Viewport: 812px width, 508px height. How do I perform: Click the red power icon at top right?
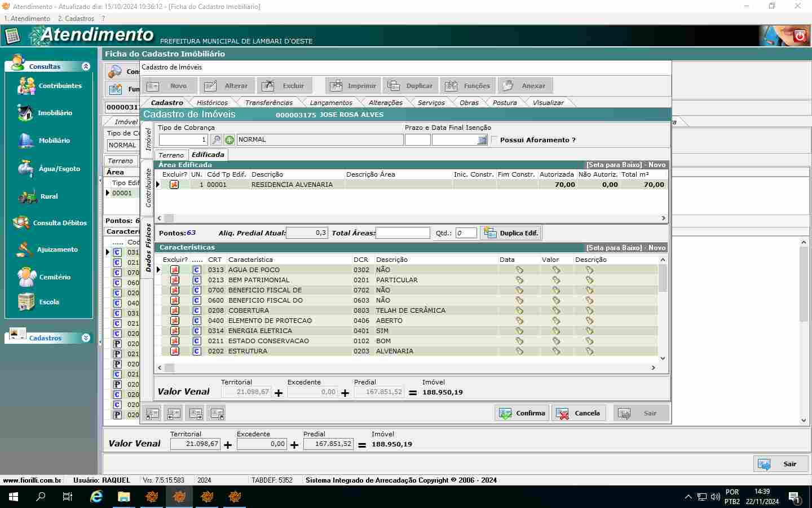799,36
